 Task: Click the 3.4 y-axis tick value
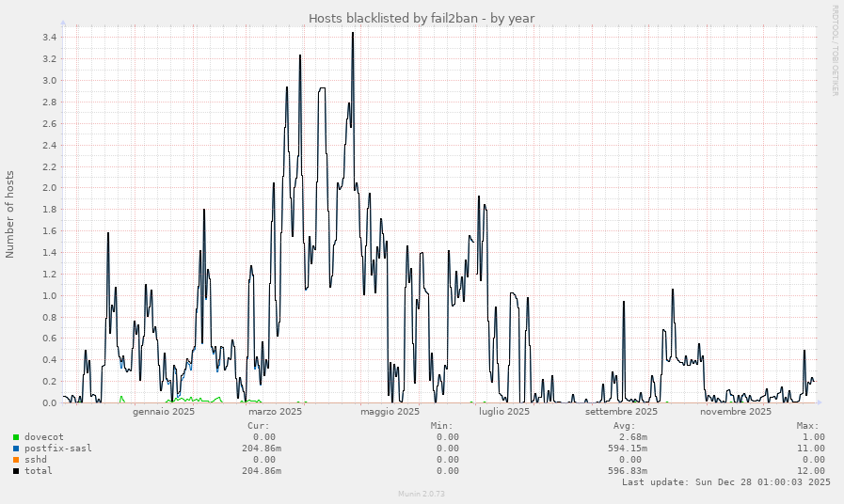[49, 38]
